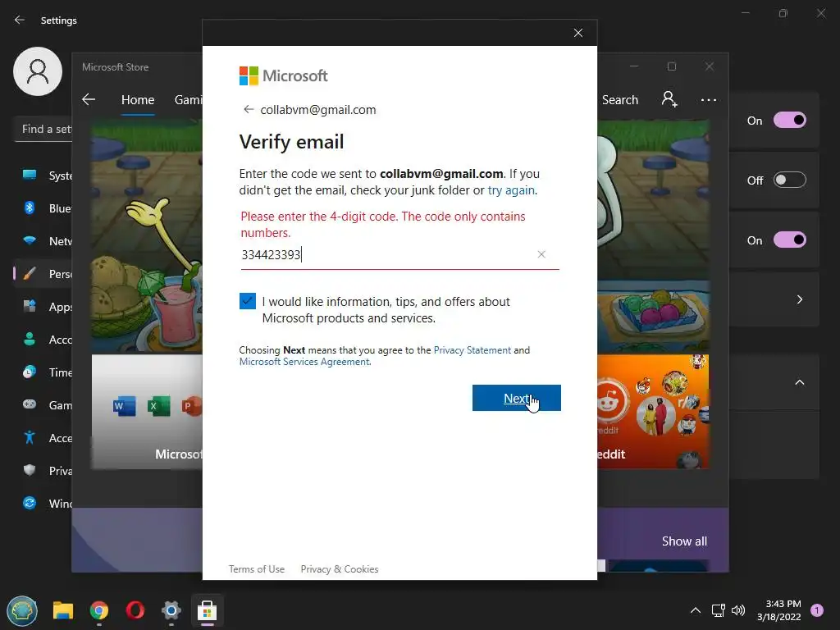Viewport: 840px width, 630px height.
Task: Open the Microsoft Store three-dot menu
Action: (x=708, y=99)
